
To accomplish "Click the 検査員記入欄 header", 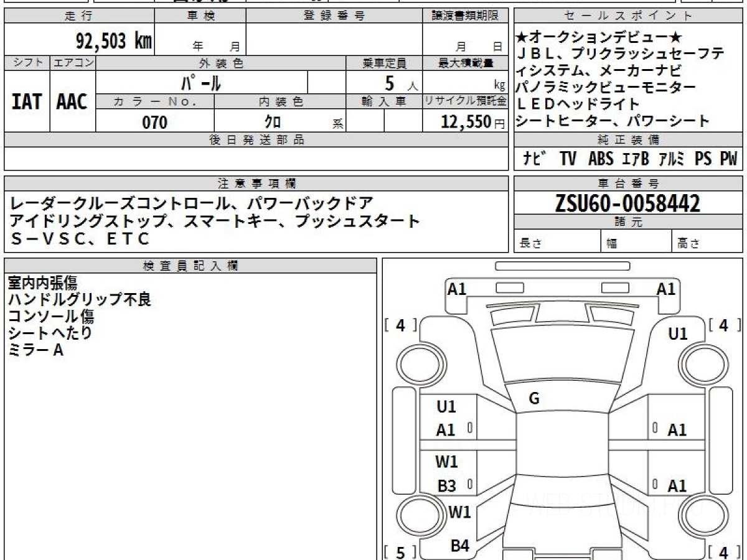I will coord(190,265).
